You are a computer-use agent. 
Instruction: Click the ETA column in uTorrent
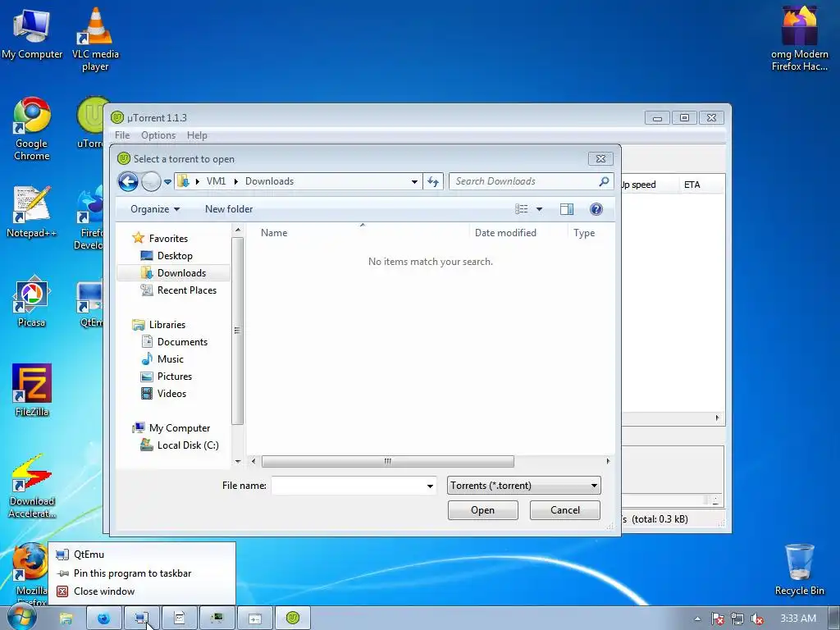pyautogui.click(x=701, y=185)
